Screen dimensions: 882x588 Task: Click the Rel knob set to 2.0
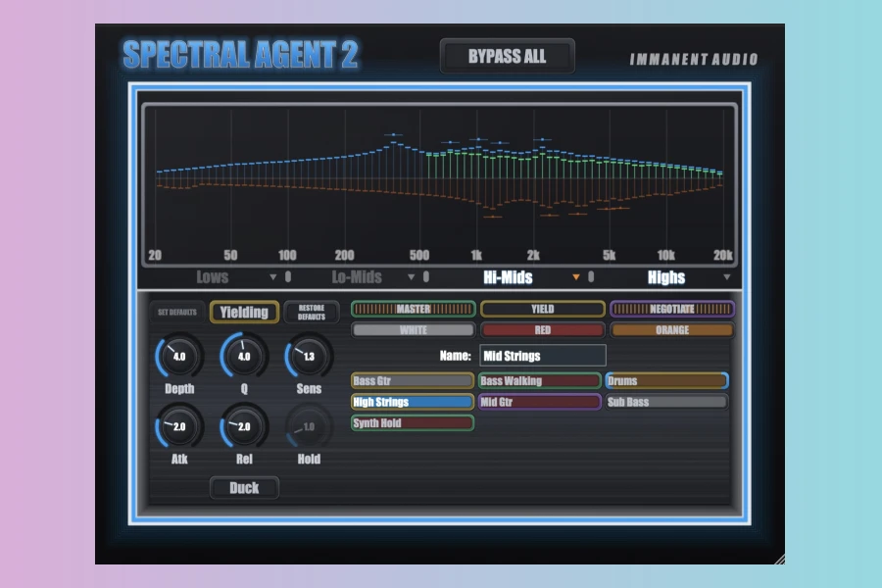tap(244, 426)
